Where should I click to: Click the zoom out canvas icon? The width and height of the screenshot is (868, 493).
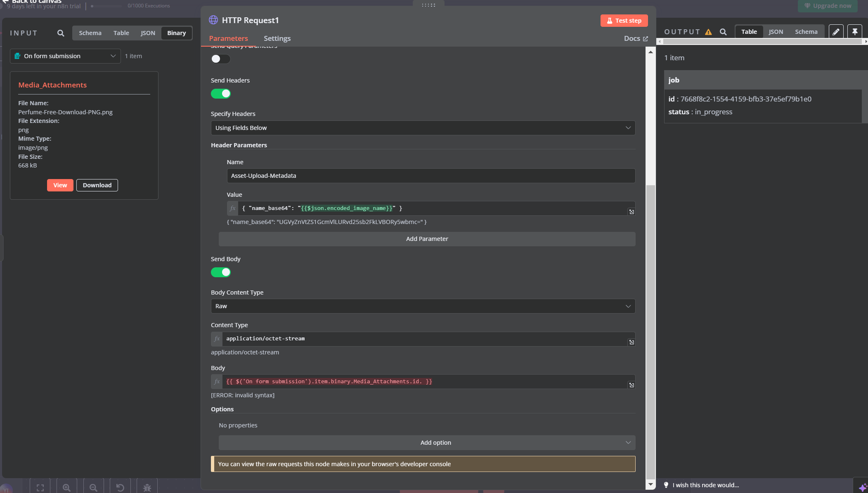pyautogui.click(x=93, y=488)
